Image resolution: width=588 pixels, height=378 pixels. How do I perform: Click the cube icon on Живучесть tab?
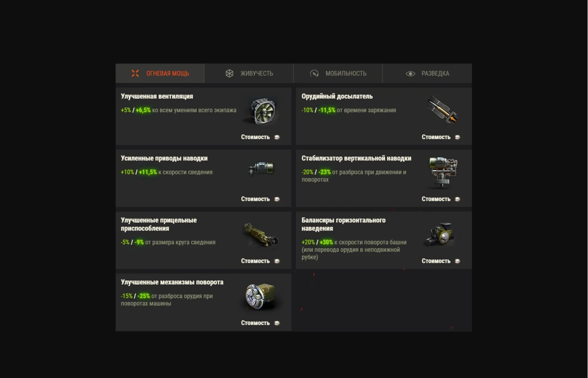229,74
